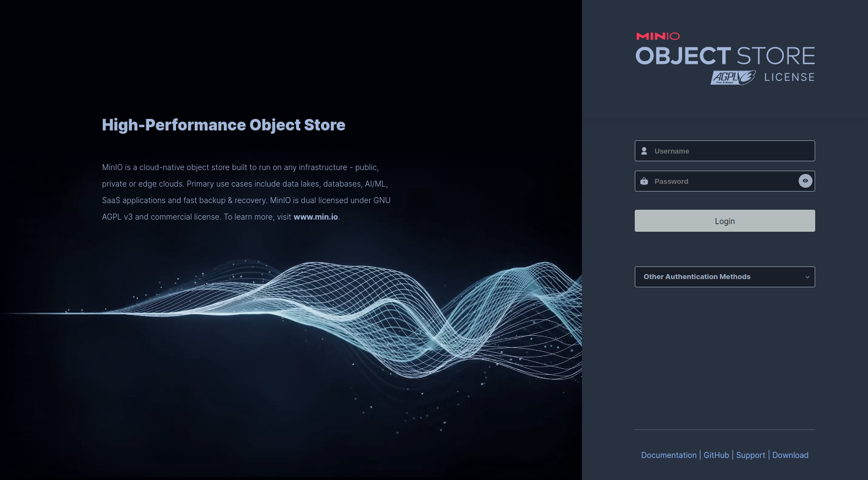Click the Login button
The image size is (868, 480).
click(724, 221)
